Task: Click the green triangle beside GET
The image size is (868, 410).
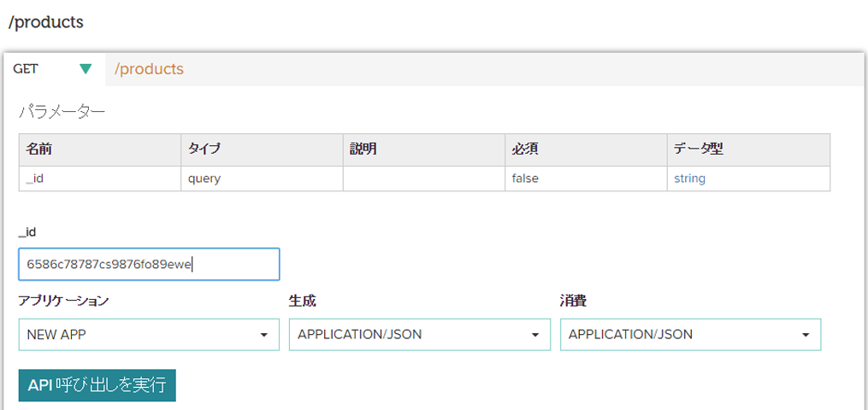Action: [x=85, y=69]
